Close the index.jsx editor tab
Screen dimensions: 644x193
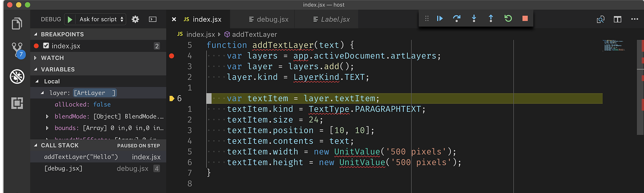point(174,19)
